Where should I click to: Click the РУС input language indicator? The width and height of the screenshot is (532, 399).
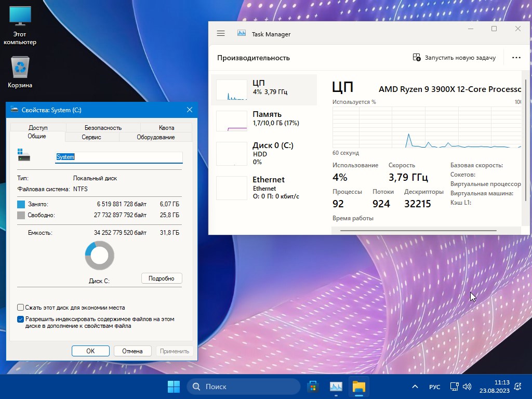(x=434, y=387)
